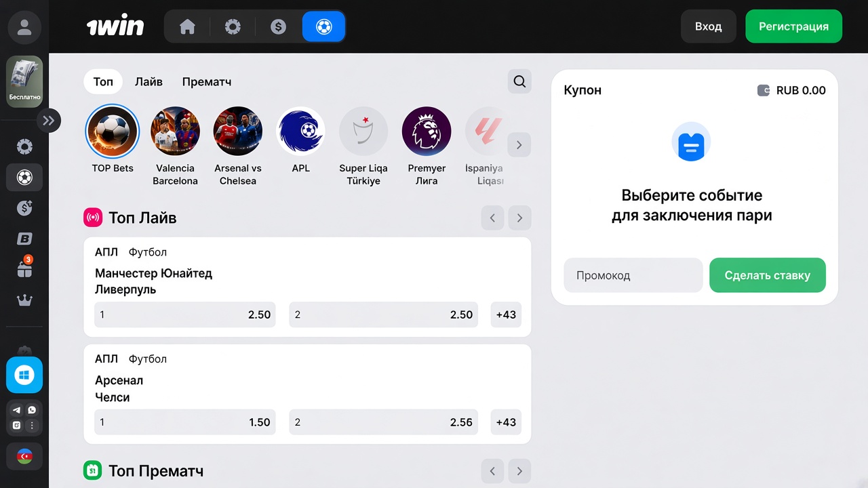
Task: Select the APL league icon
Action: [301, 131]
